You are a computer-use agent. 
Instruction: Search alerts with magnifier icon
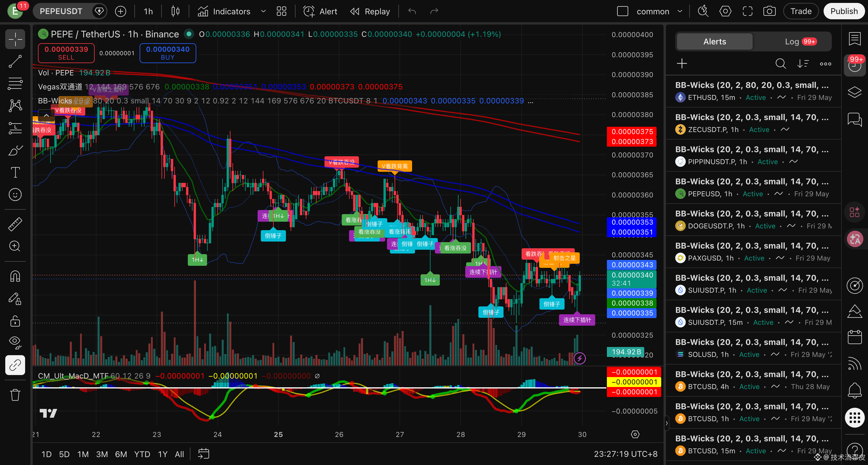[x=781, y=64]
